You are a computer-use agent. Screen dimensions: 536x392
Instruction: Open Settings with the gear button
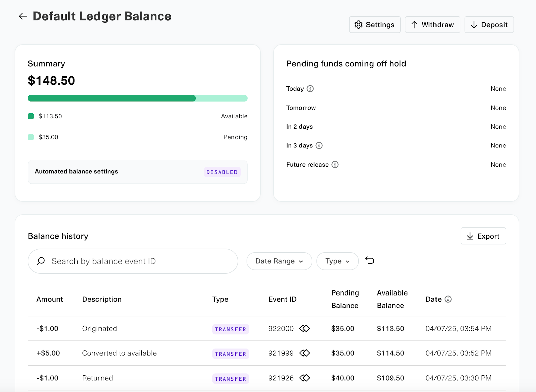pos(375,25)
